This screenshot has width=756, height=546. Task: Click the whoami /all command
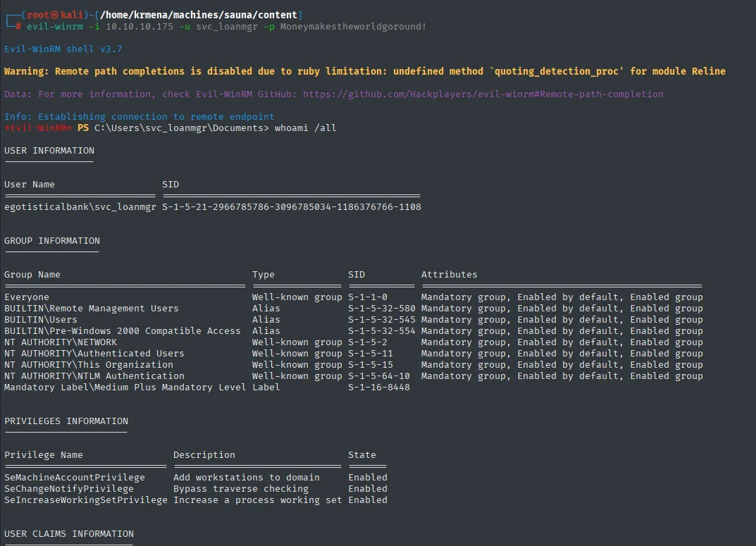[305, 128]
